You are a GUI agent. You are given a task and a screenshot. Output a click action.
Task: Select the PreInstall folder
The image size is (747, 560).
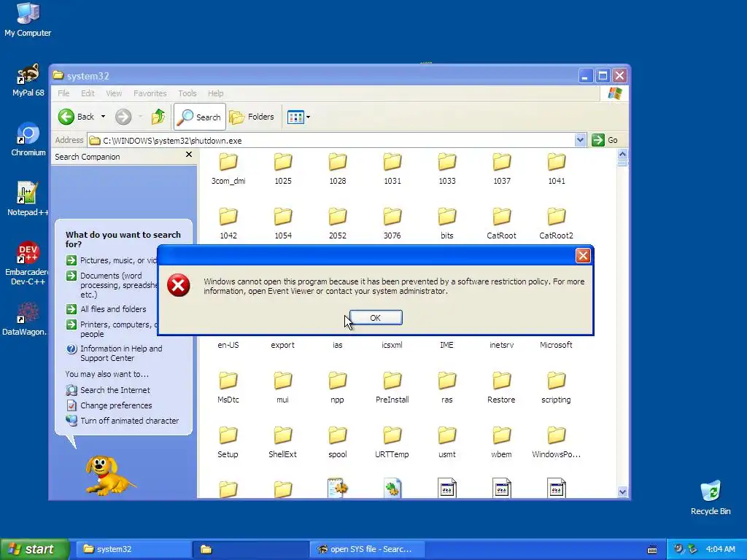392,388
